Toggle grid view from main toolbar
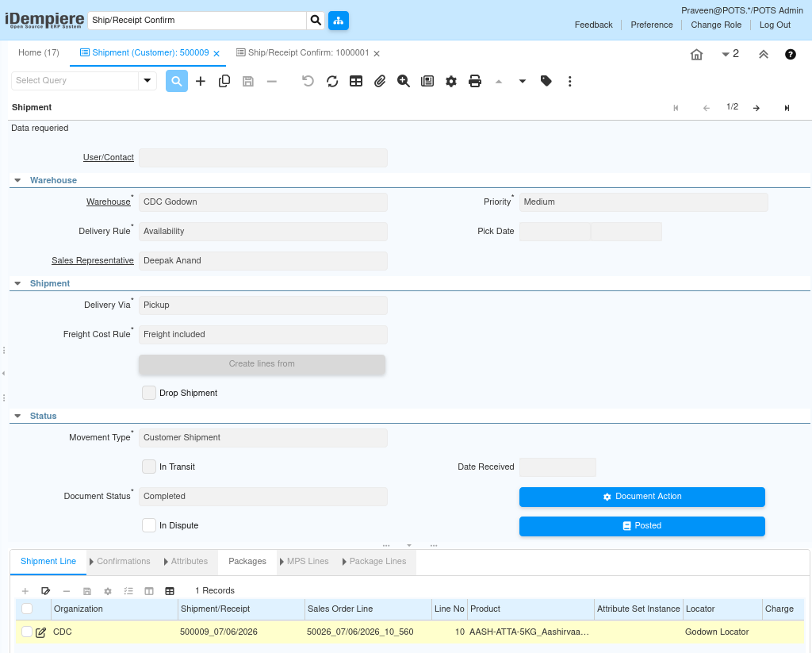Viewport: 812px width, 653px height. (x=356, y=82)
